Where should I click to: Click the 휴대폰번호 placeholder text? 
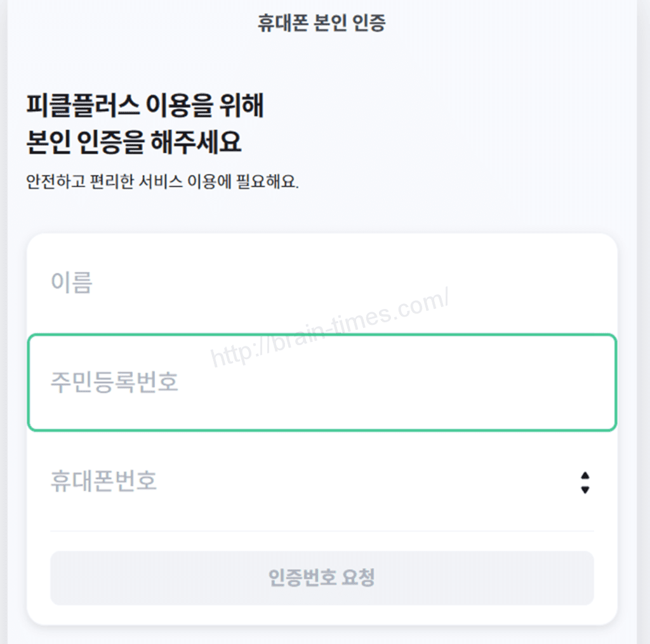click(x=103, y=482)
